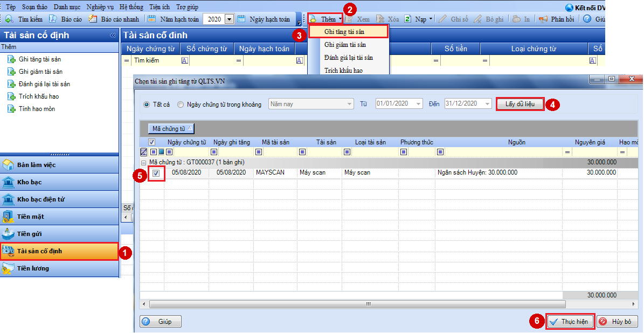The height and width of the screenshot is (333, 644).
Task: Click the Giúp help icon in toolbar
Action: click(x=587, y=19)
